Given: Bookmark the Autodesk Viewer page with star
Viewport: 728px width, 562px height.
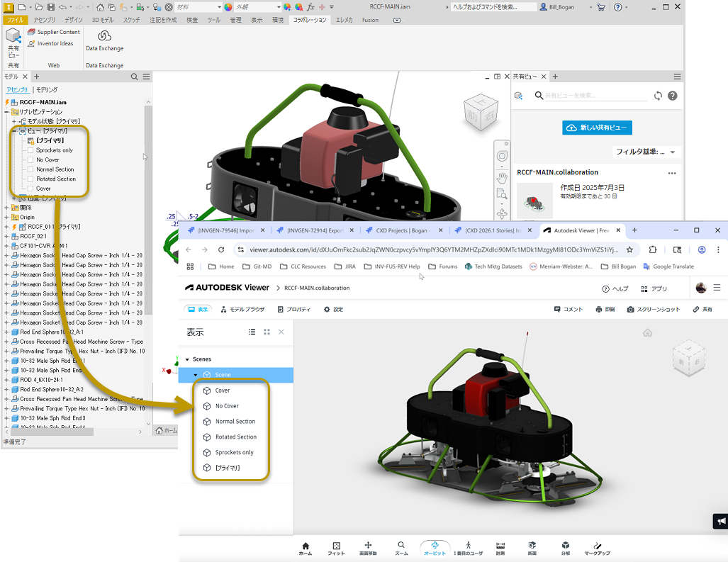Looking at the screenshot, I should [629, 249].
